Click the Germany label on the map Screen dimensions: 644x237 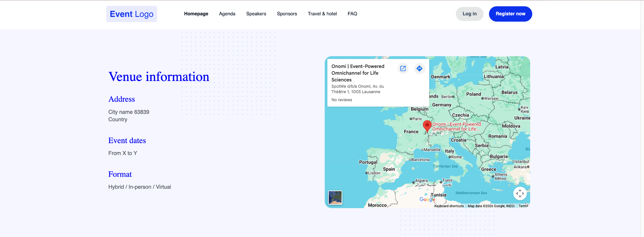[x=442, y=105]
